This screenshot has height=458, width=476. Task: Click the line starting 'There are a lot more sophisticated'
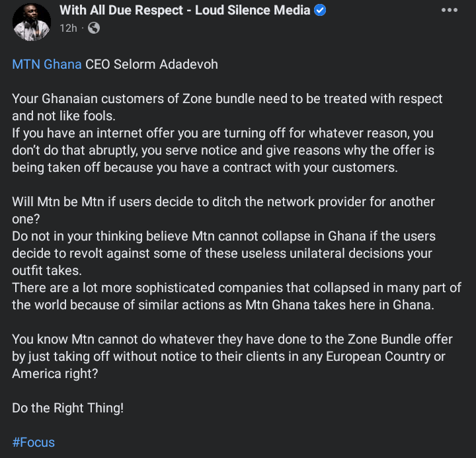coord(237,288)
